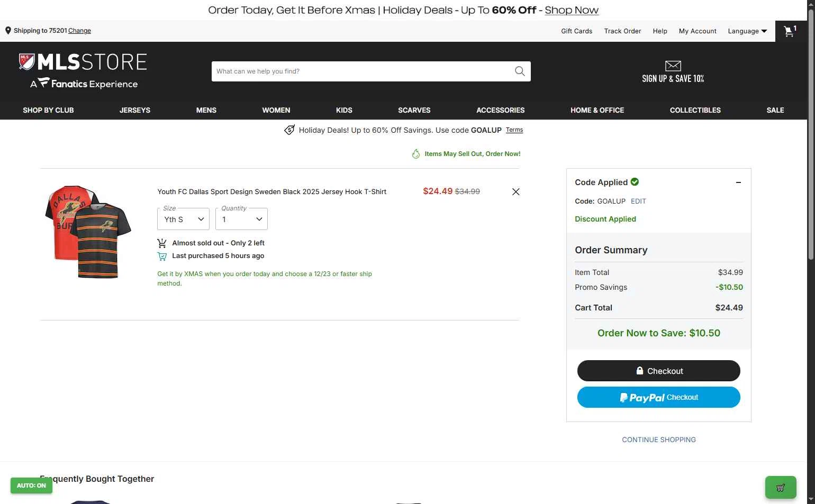Focus the search input field
815x504 pixels.
(x=363, y=71)
